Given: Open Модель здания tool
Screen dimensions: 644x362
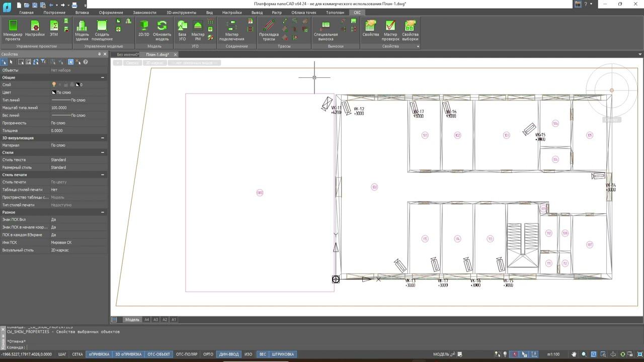Looking at the screenshot, I should pos(82,30).
